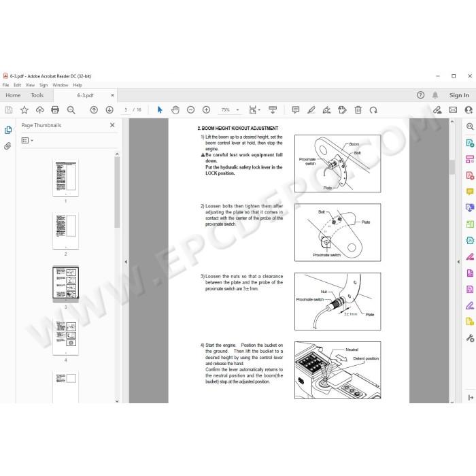
Task: Open More Tools wrench icon
Action: point(470,337)
